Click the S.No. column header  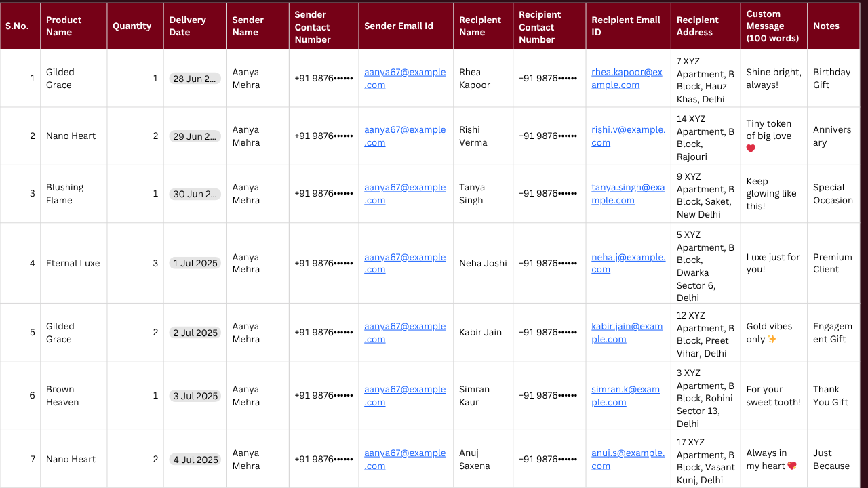(x=20, y=26)
